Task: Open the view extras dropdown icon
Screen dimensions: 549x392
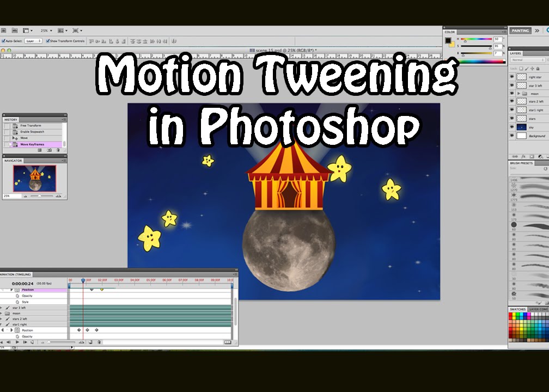Action: coord(28,31)
